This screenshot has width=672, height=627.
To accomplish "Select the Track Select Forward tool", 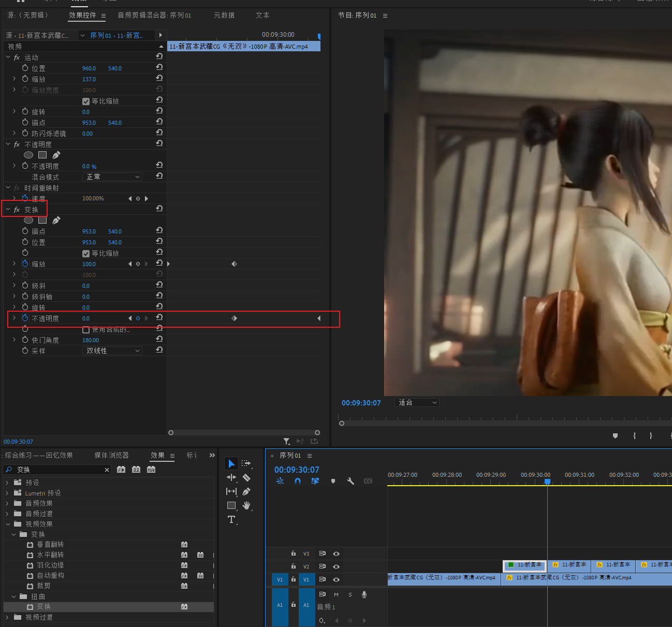I will coord(246,463).
